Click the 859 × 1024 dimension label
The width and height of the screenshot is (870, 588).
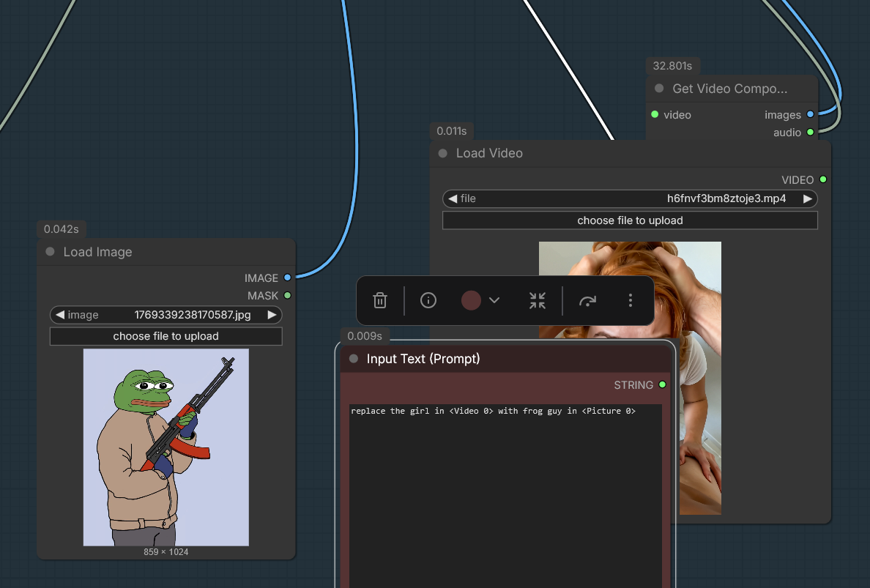point(166,552)
